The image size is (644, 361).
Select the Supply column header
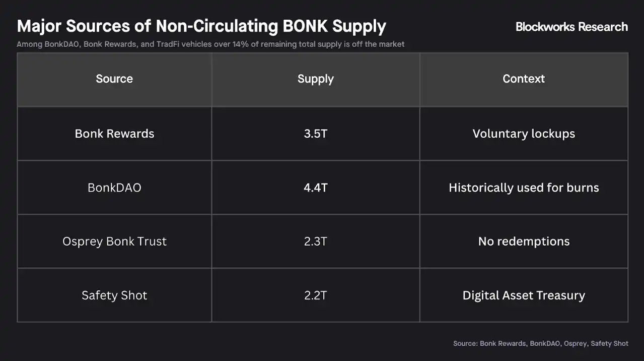315,79
